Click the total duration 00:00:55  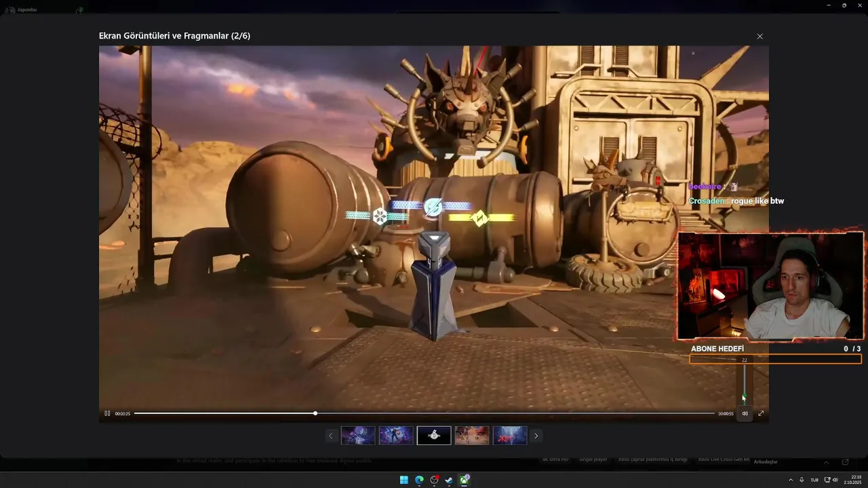tap(726, 413)
